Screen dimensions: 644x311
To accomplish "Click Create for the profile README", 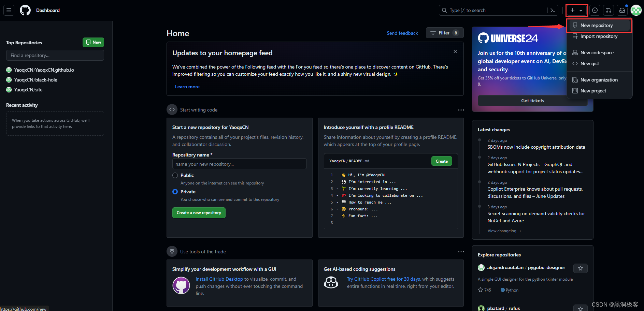I will coord(442,161).
